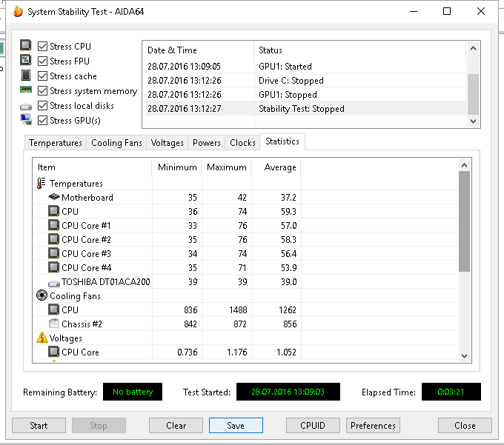Image resolution: width=504 pixels, height=445 pixels.
Task: Disable the Stress system memory checkbox
Action: (42, 91)
